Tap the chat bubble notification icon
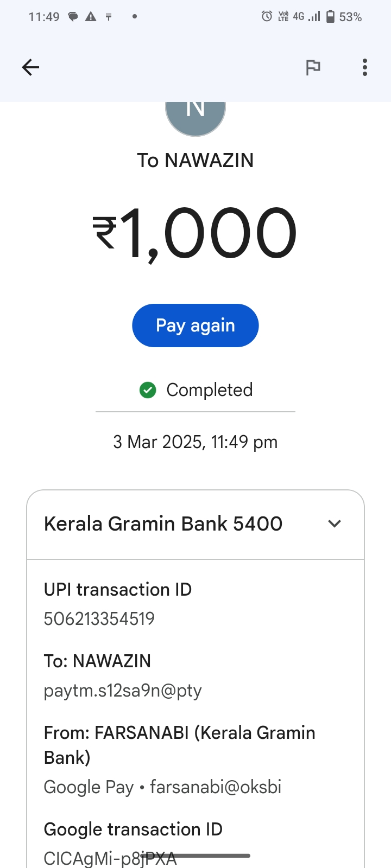 coord(73,17)
